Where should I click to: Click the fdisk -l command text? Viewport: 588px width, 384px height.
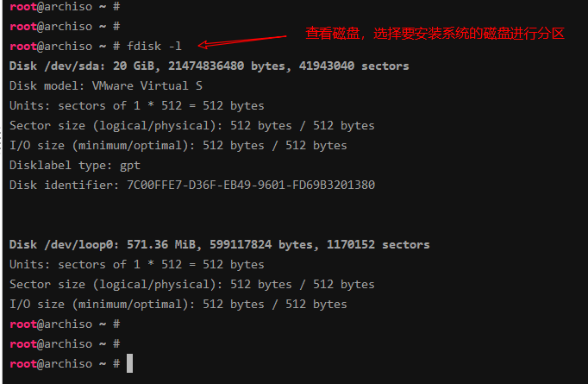pyautogui.click(x=154, y=47)
